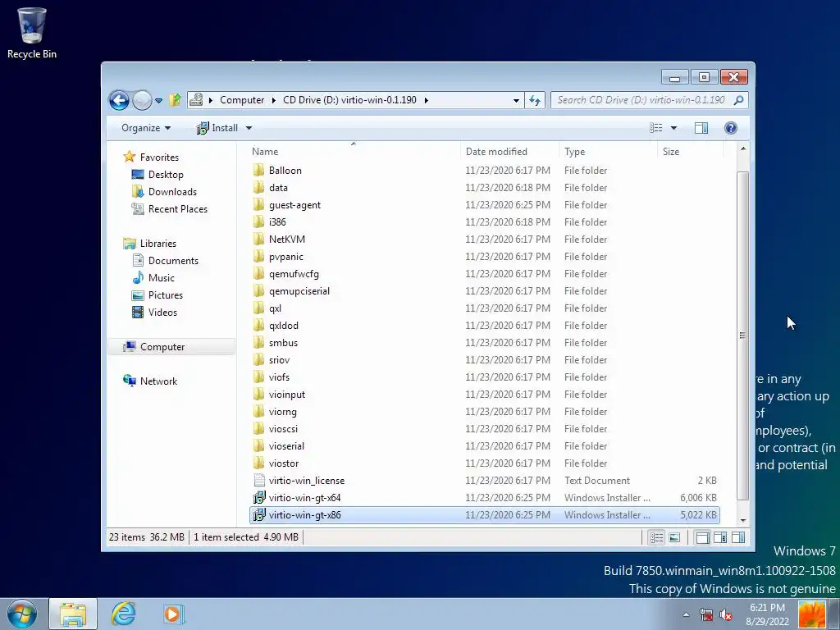The image size is (840, 630).
Task: Select the vioinput folder icon
Action: (x=258, y=395)
